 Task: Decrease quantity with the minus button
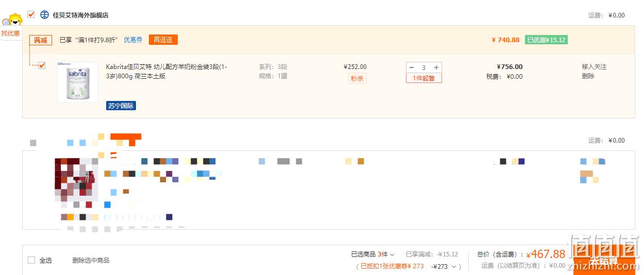(x=412, y=67)
